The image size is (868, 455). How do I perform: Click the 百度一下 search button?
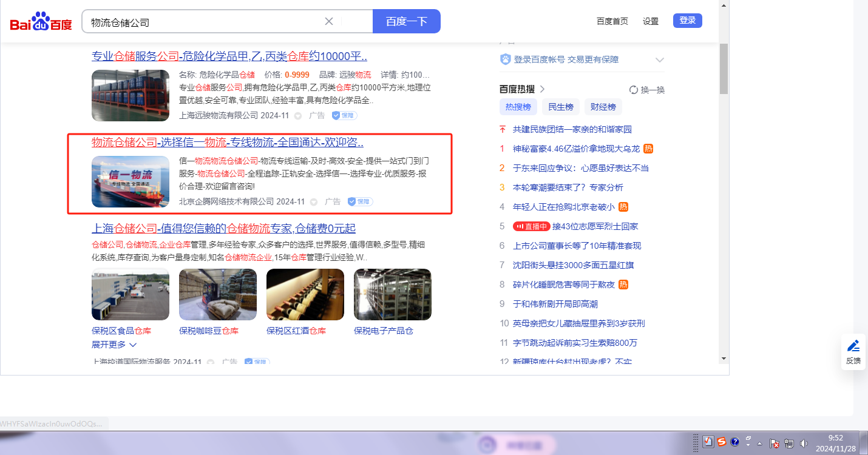[x=406, y=22]
